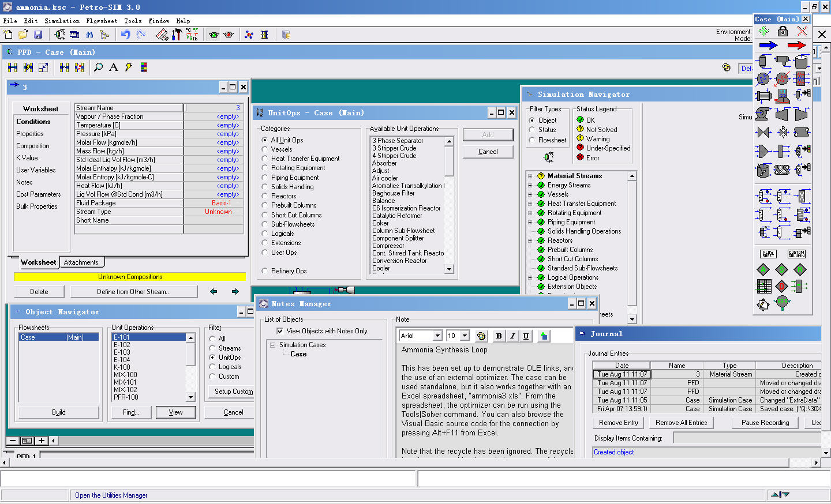Choose Heat Transfer Equipment category radio
The width and height of the screenshot is (831, 504).
[265, 159]
